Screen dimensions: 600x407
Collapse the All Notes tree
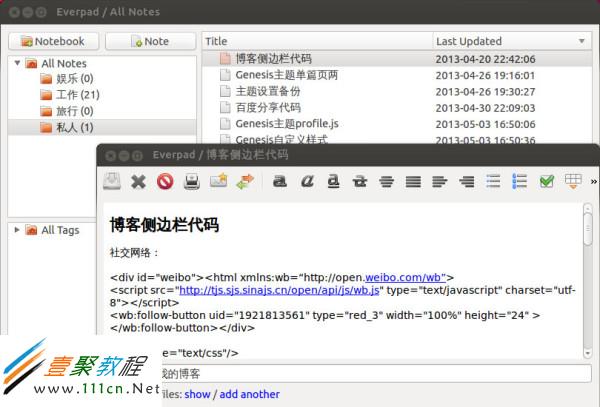coord(18,63)
